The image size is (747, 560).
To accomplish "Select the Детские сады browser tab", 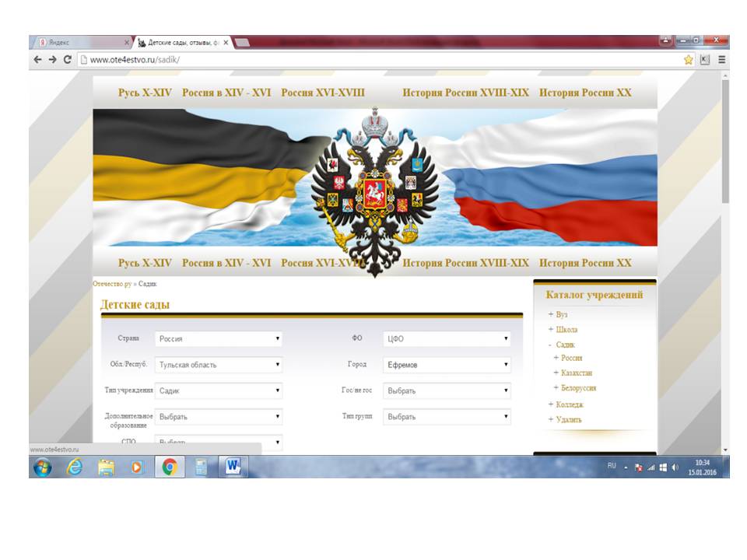I will click(x=183, y=42).
